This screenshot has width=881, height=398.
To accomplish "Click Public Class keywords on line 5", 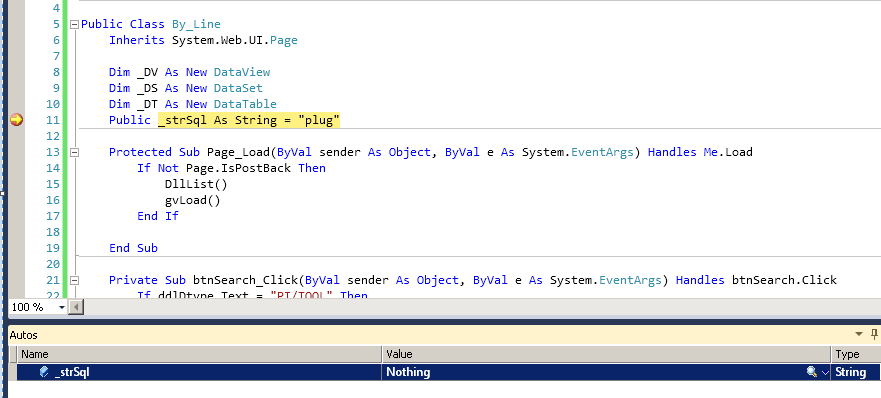I will tap(122, 24).
